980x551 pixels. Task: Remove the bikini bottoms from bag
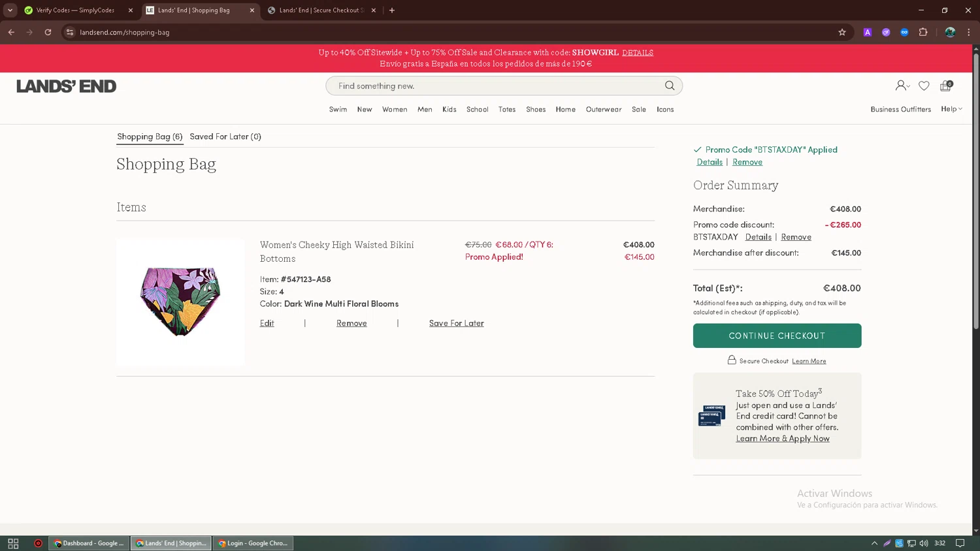pyautogui.click(x=351, y=323)
